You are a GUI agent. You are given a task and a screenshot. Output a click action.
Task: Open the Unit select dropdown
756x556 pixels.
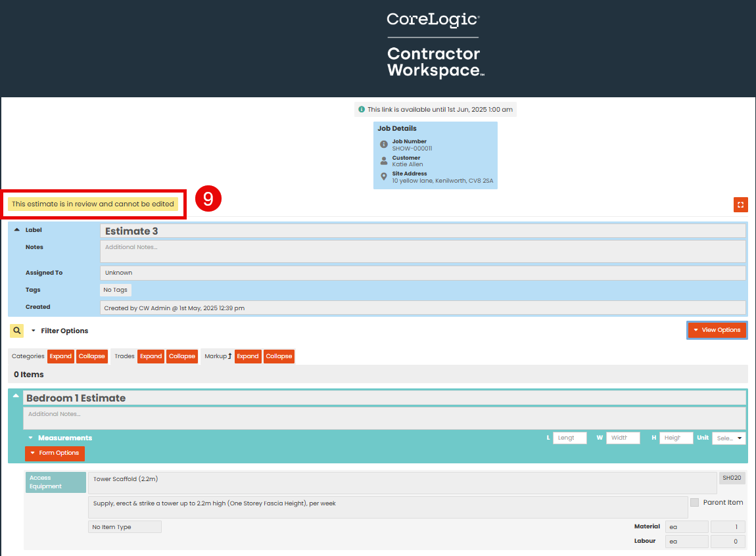pyautogui.click(x=729, y=438)
